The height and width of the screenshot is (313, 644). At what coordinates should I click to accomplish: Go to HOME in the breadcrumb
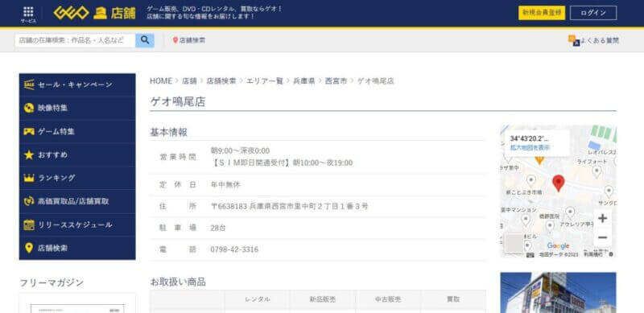coord(160,81)
